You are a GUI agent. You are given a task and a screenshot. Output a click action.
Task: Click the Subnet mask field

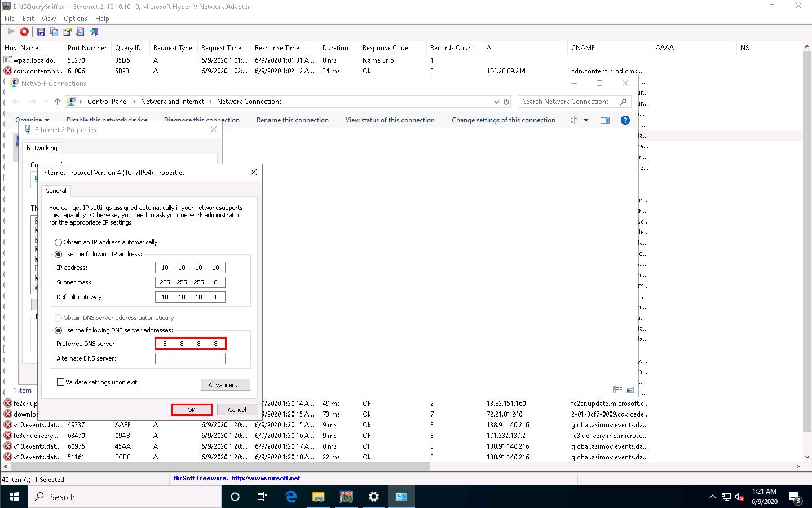coord(190,282)
